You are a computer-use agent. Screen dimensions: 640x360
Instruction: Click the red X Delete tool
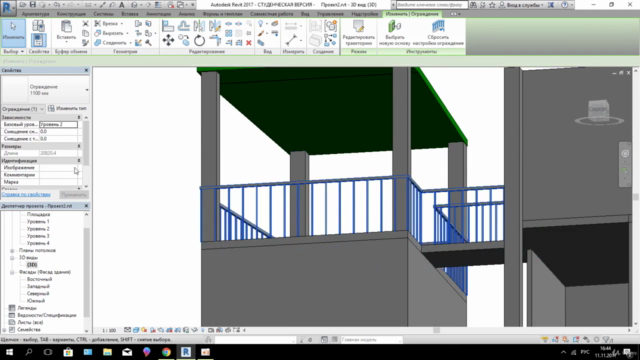(249, 43)
